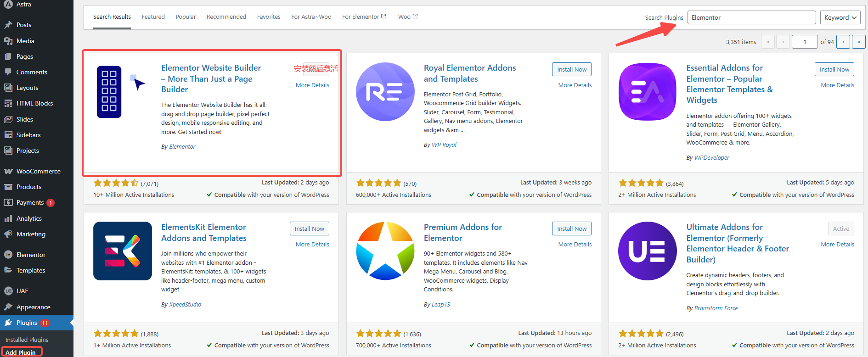868x357 pixels.
Task: Open the For Astra~Woo tab
Action: click(x=311, y=17)
